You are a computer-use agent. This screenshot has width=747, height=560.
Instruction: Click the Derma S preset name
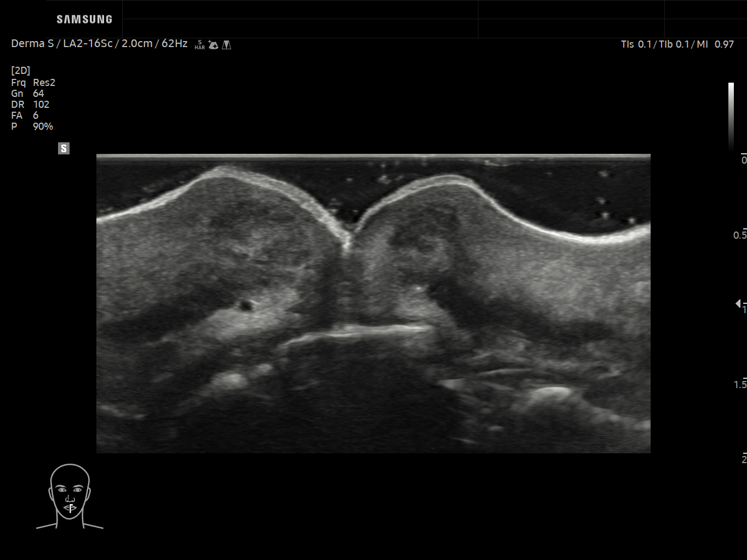tap(32, 44)
